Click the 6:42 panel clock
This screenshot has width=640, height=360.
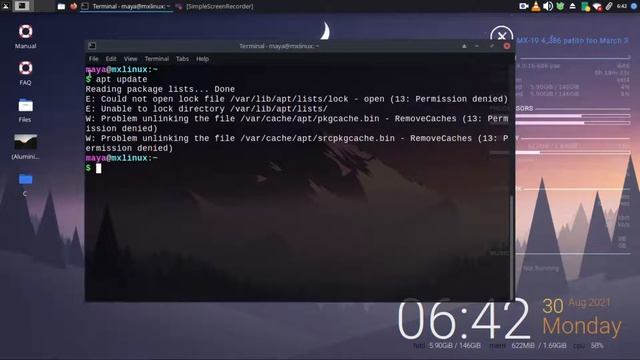622,6
